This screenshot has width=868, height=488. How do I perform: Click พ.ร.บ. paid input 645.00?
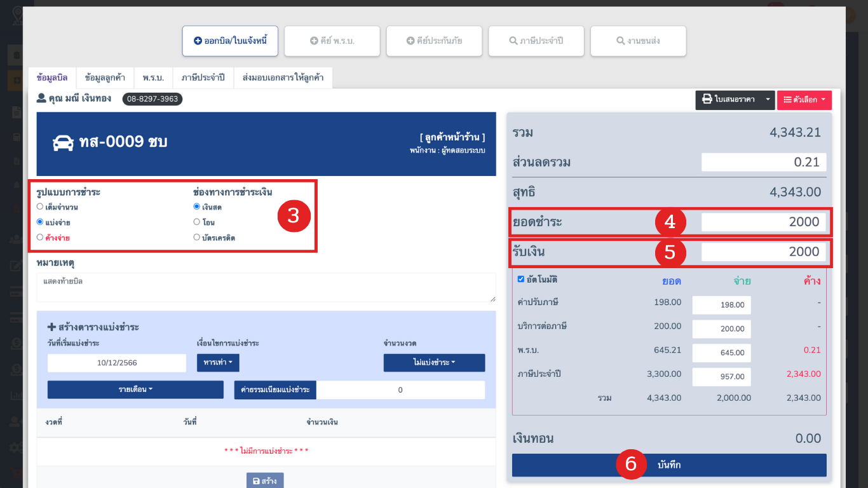tap(721, 353)
